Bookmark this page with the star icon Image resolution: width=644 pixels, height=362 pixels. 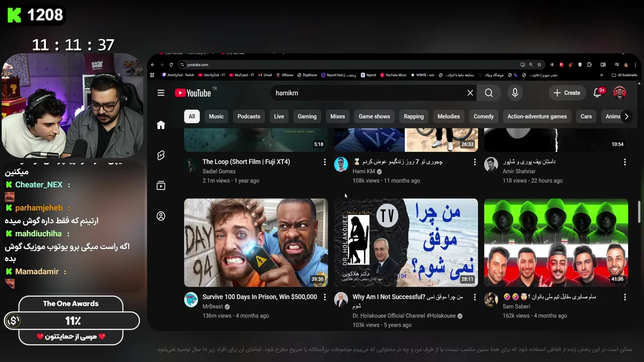pos(539,64)
